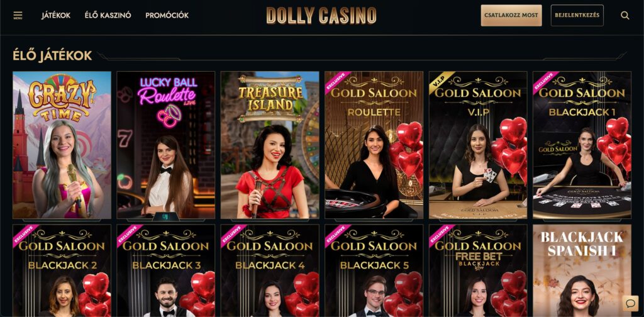This screenshot has height=317, width=644.
Task: Click the search magnifier icon
Action: [625, 16]
